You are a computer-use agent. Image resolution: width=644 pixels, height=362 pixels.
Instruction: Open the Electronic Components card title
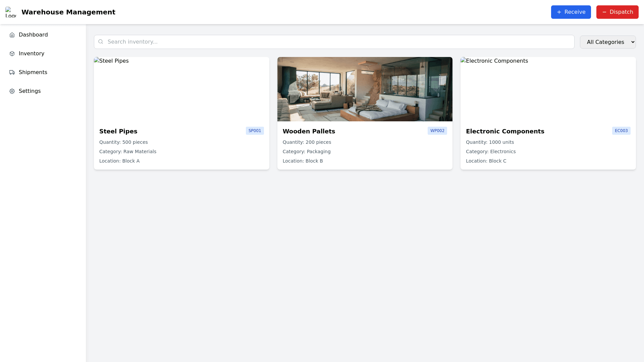click(x=505, y=131)
